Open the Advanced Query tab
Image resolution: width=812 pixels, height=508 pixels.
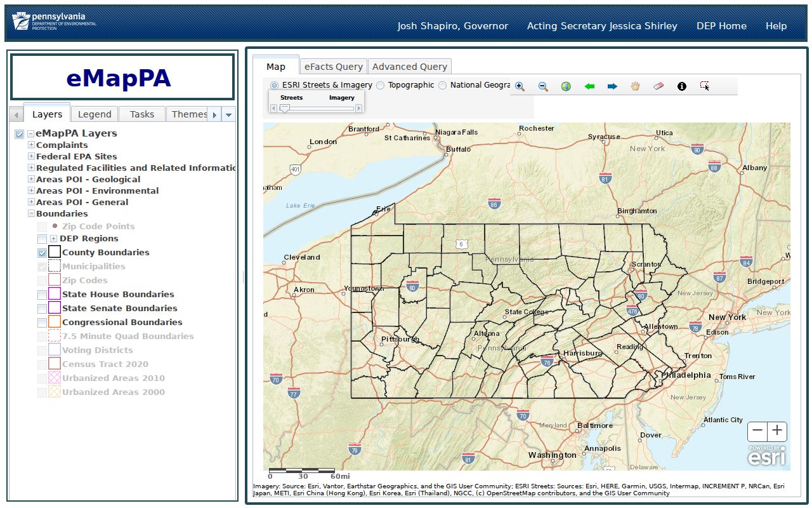[x=410, y=67]
